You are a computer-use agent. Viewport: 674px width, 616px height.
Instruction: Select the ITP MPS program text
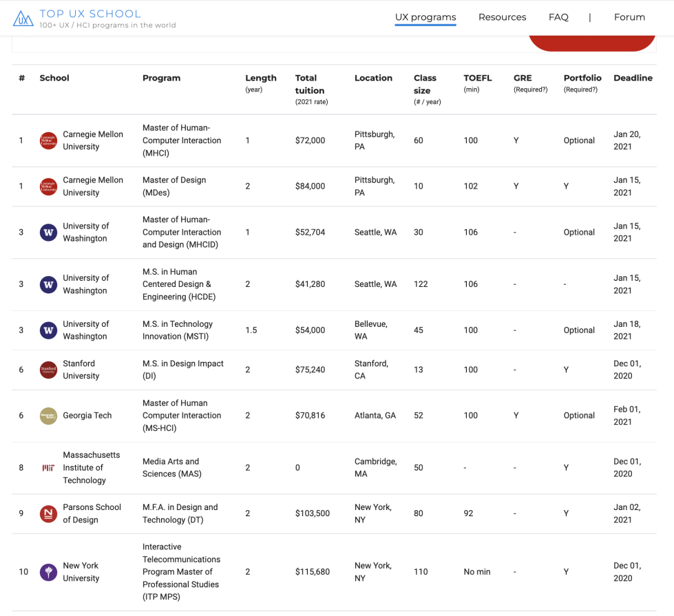point(181,572)
